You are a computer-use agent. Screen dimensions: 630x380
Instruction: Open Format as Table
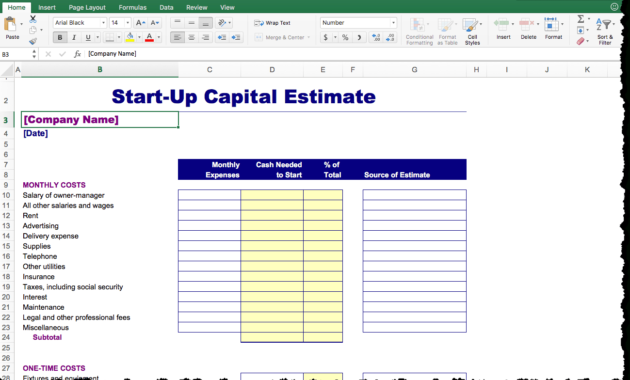pyautogui.click(x=447, y=31)
